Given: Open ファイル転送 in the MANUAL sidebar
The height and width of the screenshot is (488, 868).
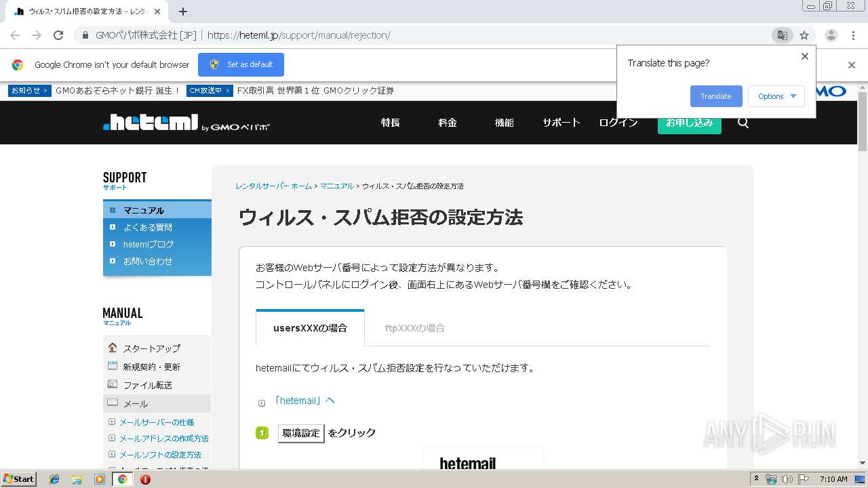Looking at the screenshot, I should coord(148,385).
